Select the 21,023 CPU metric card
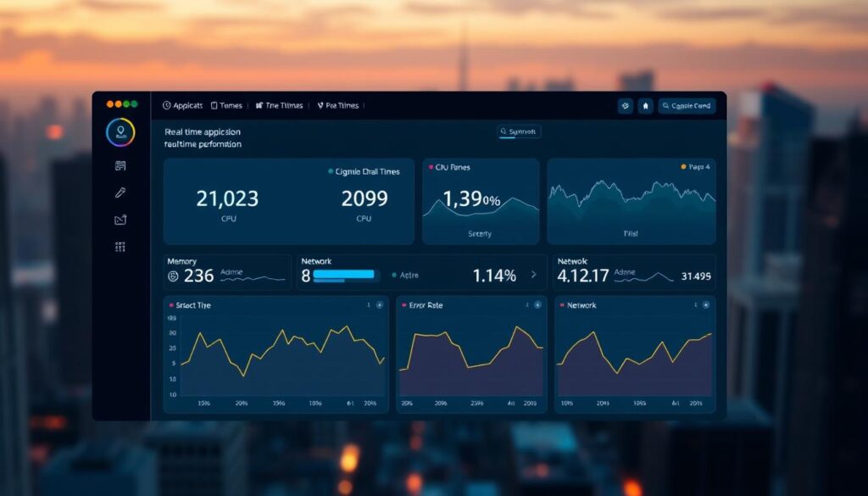The image size is (868, 496). [225, 200]
